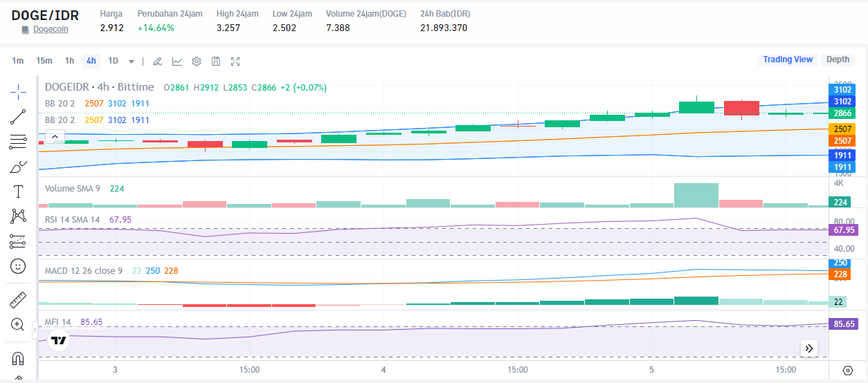Switch to 1D timeframe
This screenshot has width=868, height=383.
(114, 60)
